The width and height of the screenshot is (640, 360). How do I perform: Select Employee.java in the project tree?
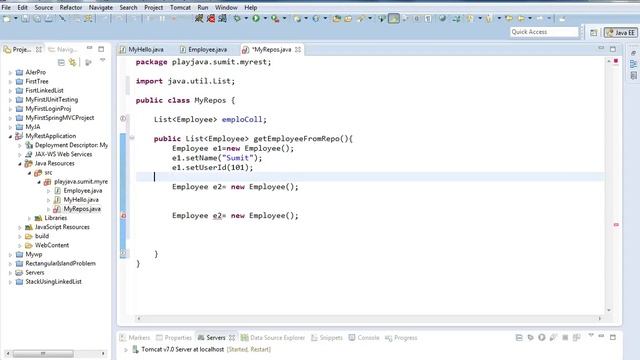click(83, 191)
